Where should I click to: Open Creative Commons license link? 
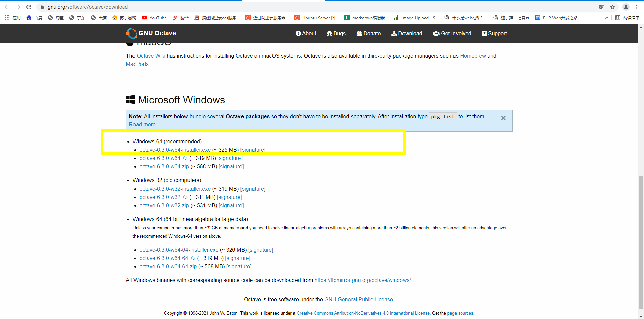pos(363,313)
